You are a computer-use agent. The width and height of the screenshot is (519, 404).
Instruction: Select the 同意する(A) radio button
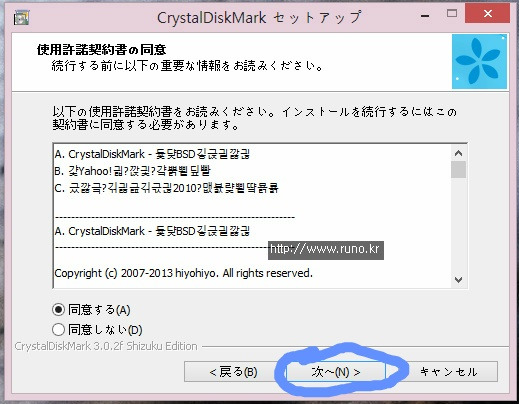[58, 310]
